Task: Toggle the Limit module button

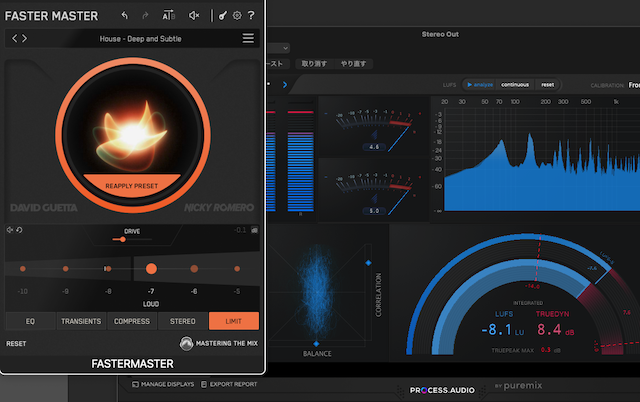Action: coord(234,321)
